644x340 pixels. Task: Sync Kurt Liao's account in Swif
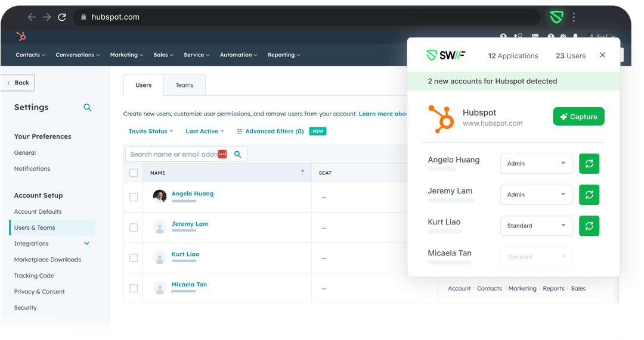pos(589,226)
